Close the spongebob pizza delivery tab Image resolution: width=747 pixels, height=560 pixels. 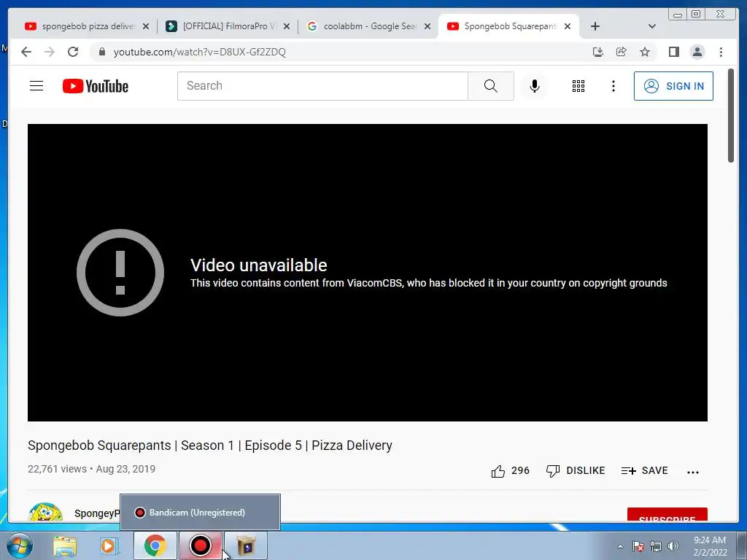[x=146, y=27]
